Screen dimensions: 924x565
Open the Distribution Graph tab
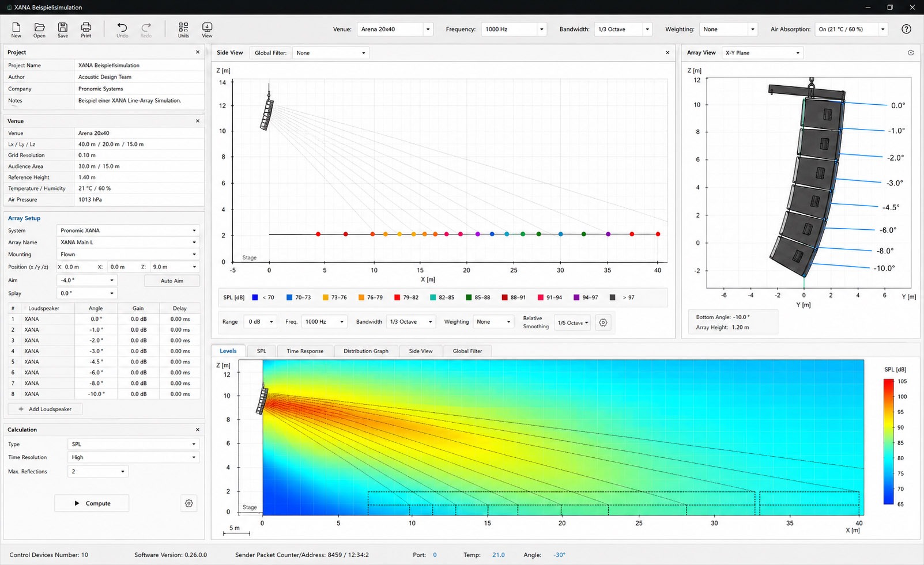[x=366, y=351]
